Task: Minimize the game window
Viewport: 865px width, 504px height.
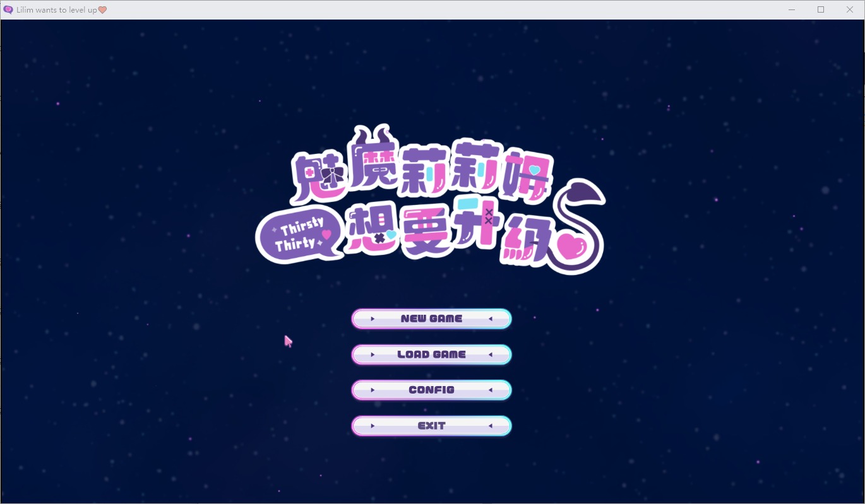Action: pos(792,9)
